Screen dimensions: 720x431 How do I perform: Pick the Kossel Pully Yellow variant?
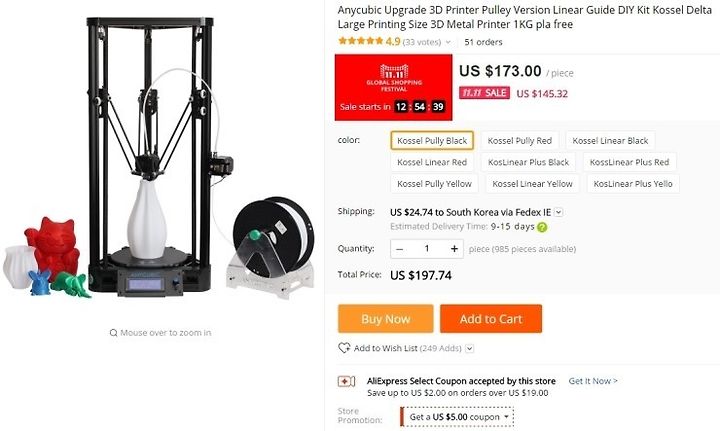click(434, 184)
